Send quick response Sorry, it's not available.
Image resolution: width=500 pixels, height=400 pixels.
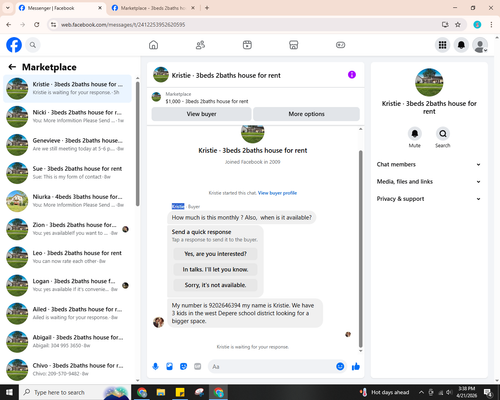click(x=215, y=285)
